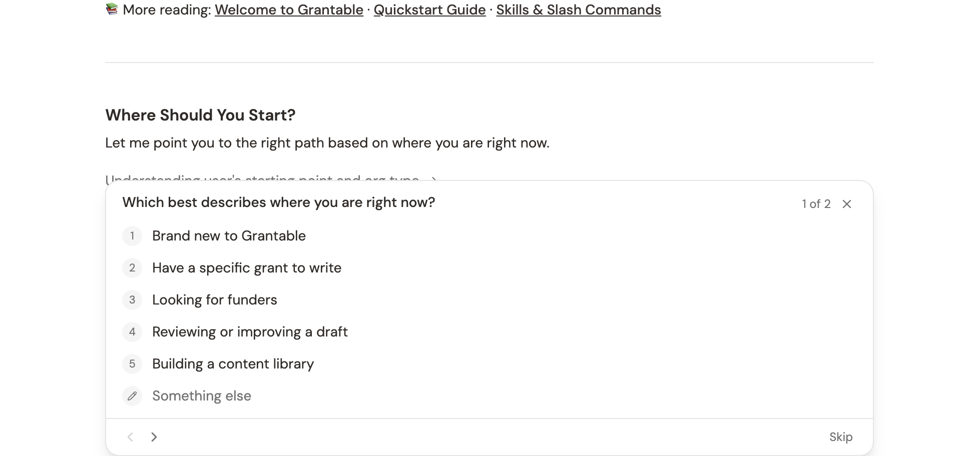Open the Welcome to Grantable link

288,9
